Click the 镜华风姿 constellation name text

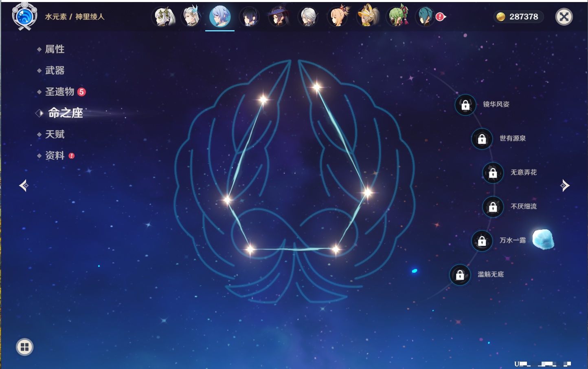pos(496,104)
